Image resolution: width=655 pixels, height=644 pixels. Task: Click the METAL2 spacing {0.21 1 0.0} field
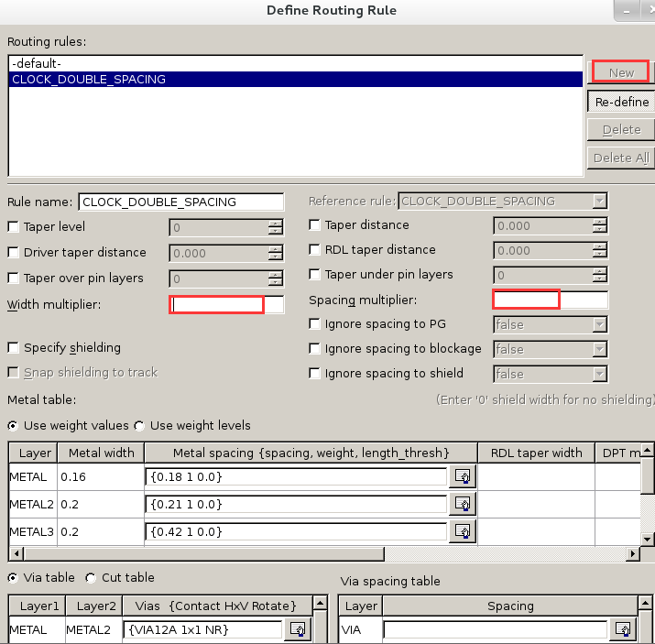296,504
